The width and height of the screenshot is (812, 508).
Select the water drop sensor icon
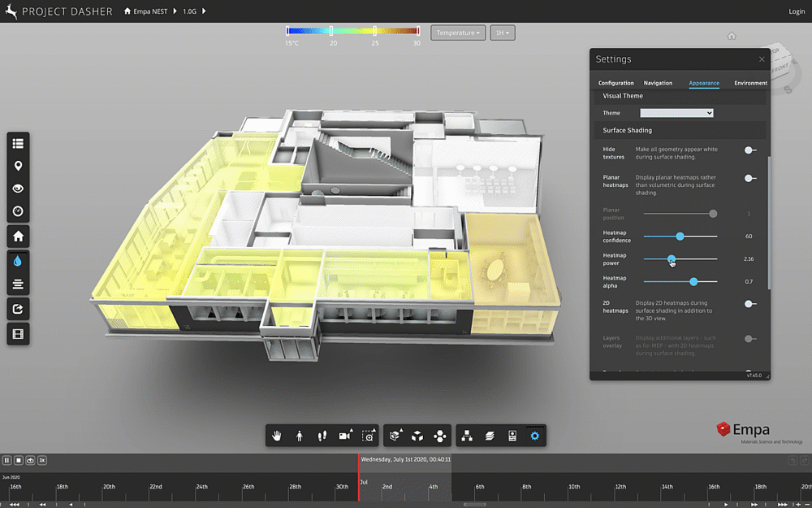pyautogui.click(x=18, y=260)
